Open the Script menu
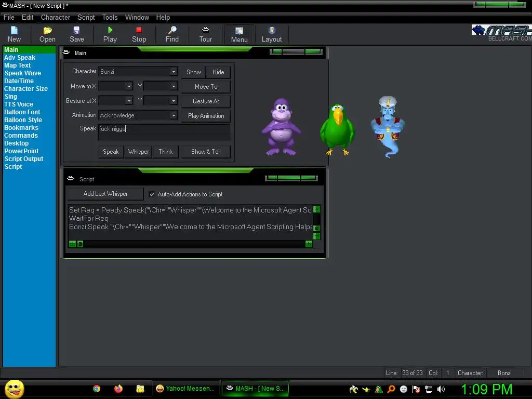Image resolution: width=532 pixels, height=399 pixels. (x=86, y=17)
